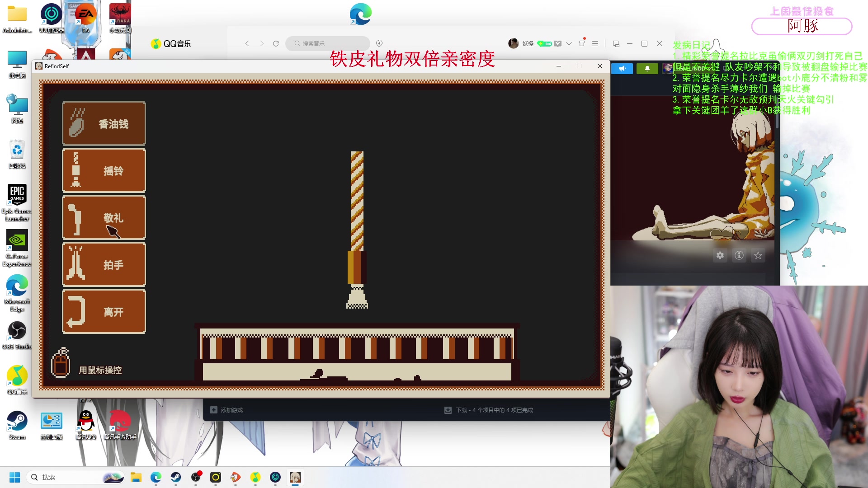Open Edge browser from taskbar
The width and height of the screenshot is (868, 488).
click(x=156, y=477)
